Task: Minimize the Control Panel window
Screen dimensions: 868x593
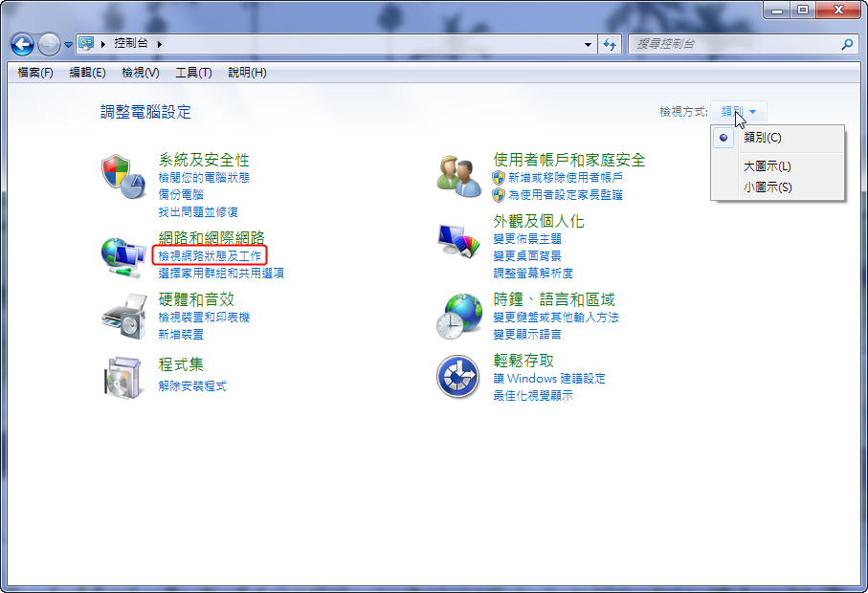Action: pos(777,10)
